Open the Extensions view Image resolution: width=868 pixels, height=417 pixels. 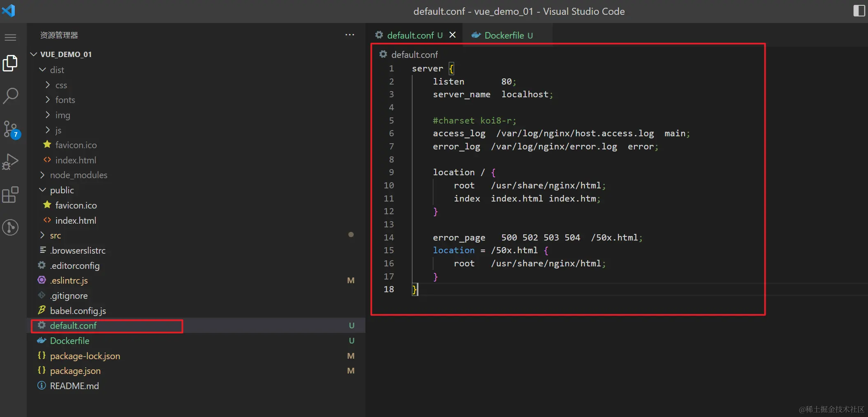click(10, 195)
